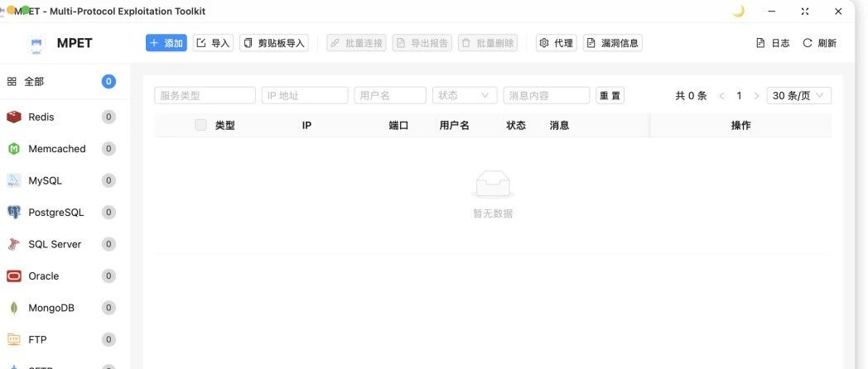Click page number 1
Screen dimensions: 868x369
tap(739, 96)
